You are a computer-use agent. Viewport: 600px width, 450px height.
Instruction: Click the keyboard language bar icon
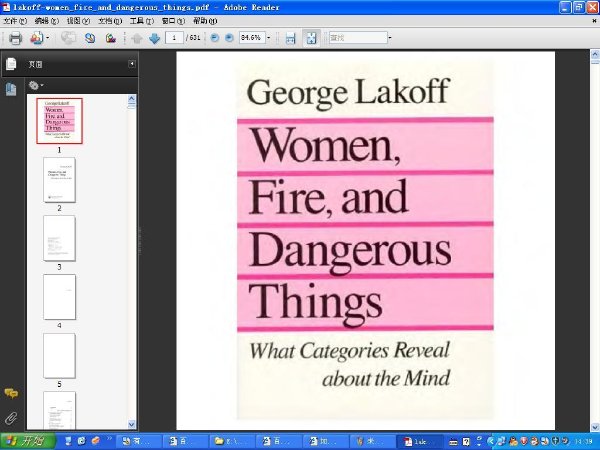click(x=453, y=442)
